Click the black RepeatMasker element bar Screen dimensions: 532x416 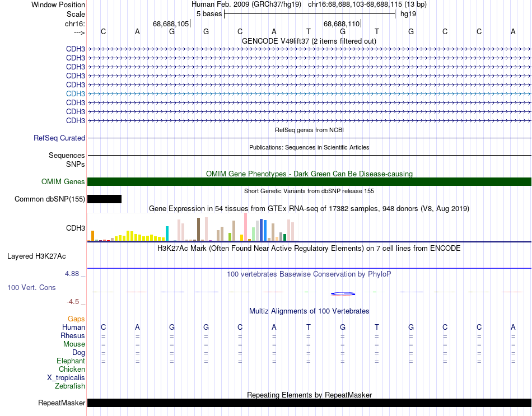coord(309,403)
